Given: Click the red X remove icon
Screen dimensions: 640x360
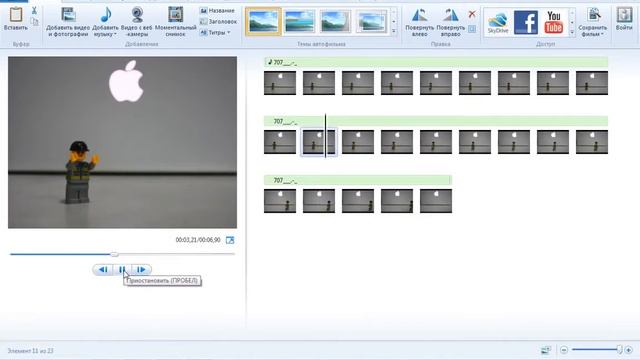Looking at the screenshot, I should [472, 14].
